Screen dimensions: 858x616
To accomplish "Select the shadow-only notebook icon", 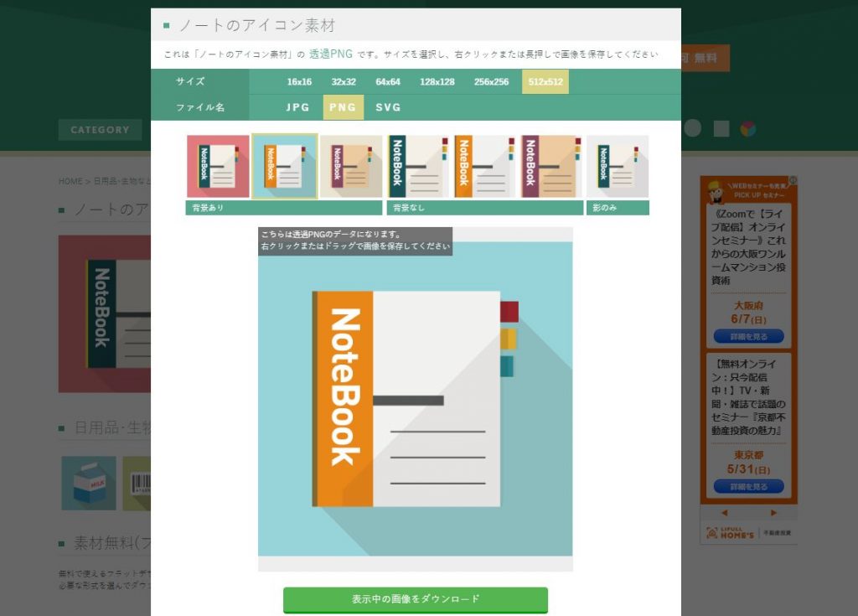I will click(x=618, y=166).
